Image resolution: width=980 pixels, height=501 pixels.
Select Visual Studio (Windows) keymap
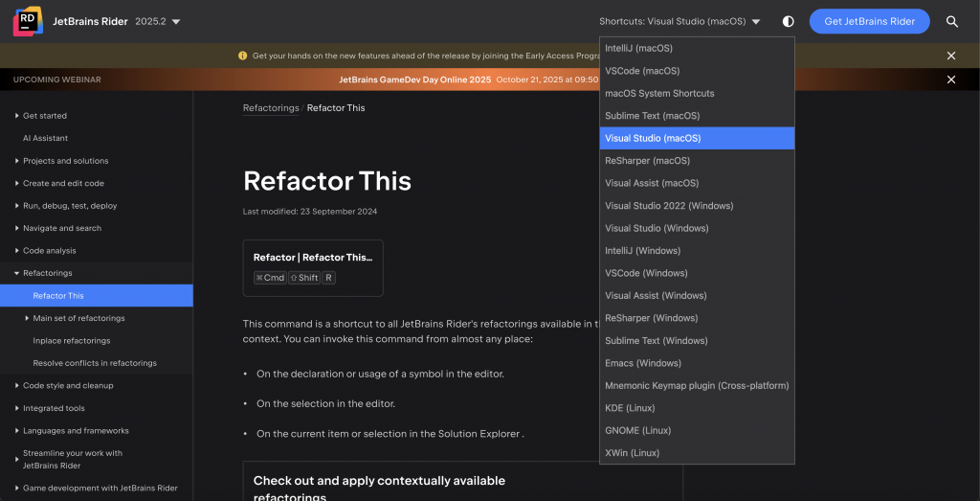coord(697,228)
